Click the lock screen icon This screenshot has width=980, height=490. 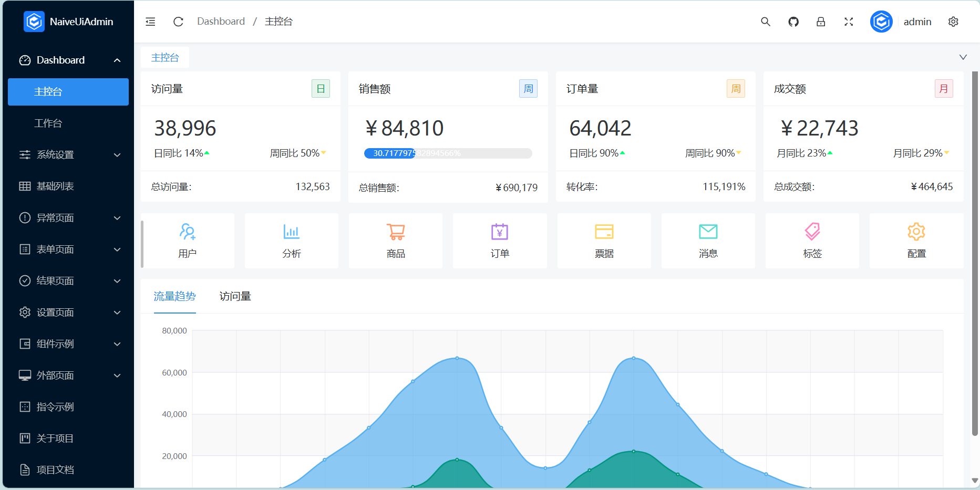coord(821,22)
